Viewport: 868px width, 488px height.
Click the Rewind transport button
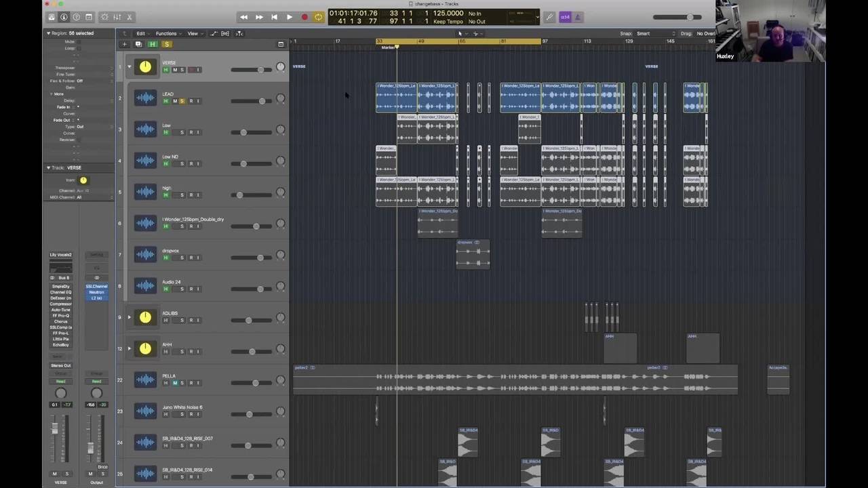pyautogui.click(x=244, y=17)
